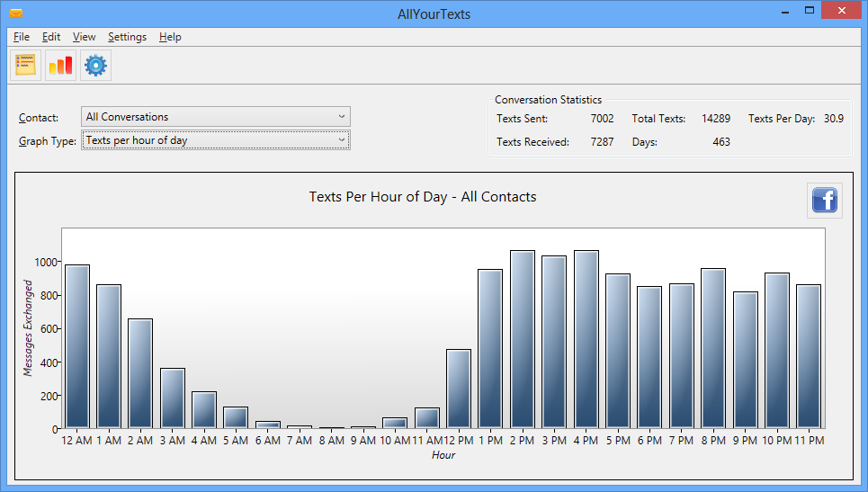Click the 8 PM bar in chart
The width and height of the screenshot is (868, 492).
pyautogui.click(x=713, y=349)
